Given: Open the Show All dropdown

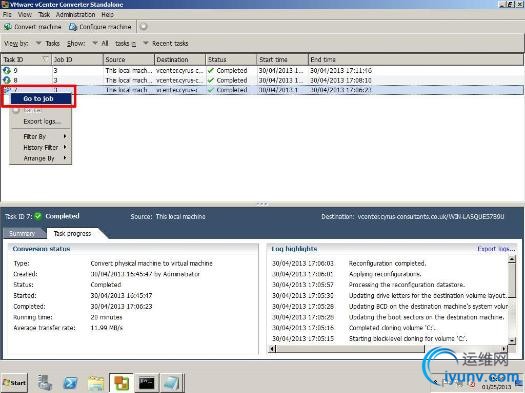Looking at the screenshot, I should (x=100, y=44).
